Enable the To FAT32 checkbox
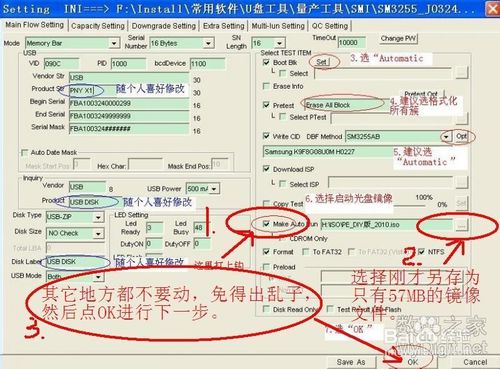 click(305, 252)
